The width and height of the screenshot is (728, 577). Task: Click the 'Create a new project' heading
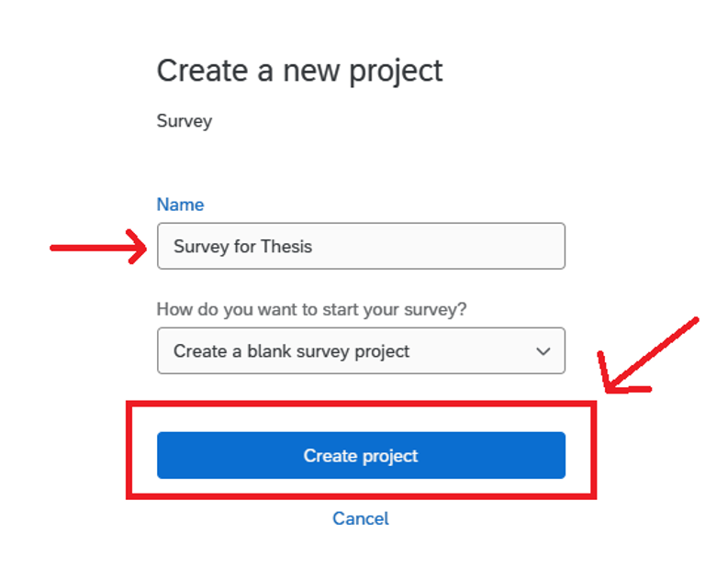tap(299, 71)
